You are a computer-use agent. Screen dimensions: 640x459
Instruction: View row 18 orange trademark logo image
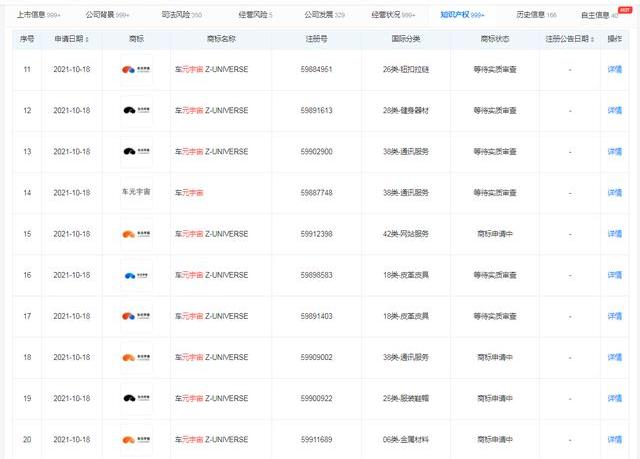click(136, 357)
